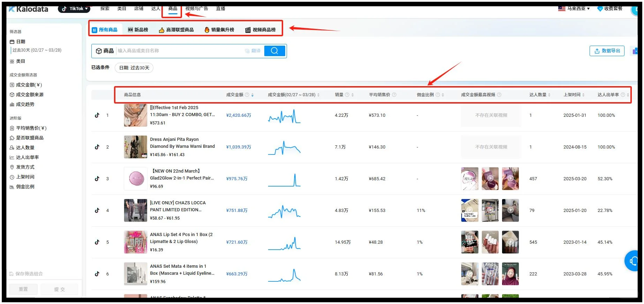
Task: Expand the 是否联盟商品 filter
Action: [x=27, y=138]
